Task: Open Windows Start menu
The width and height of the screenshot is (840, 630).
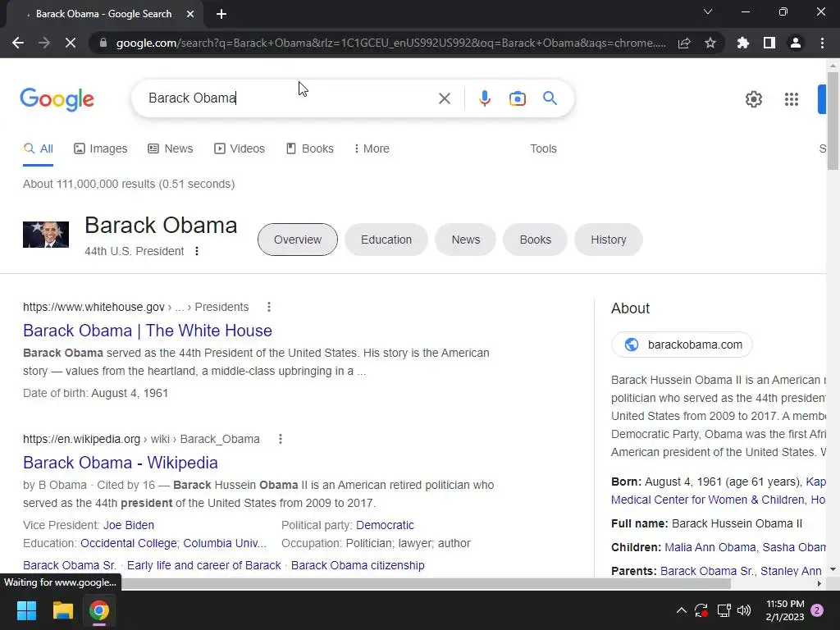Action: click(26, 610)
